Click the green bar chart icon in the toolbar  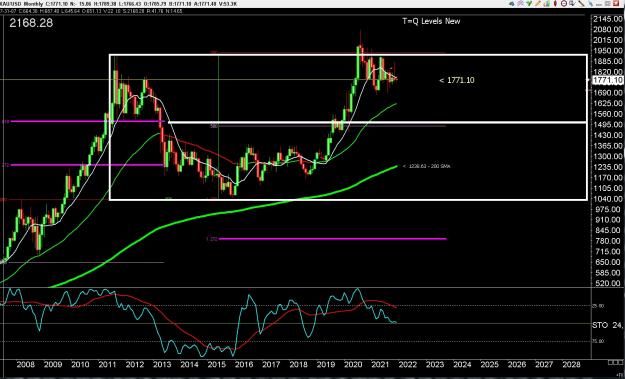tap(547, 3)
